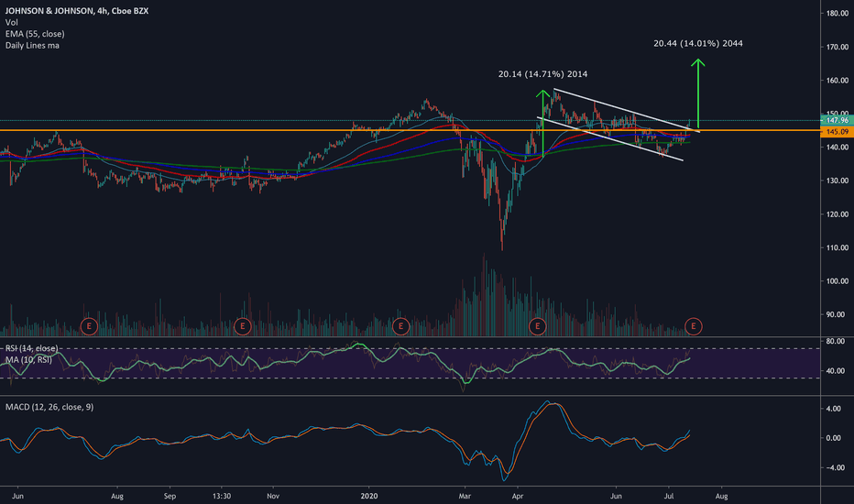Click the 147.96 current price tag
The width and height of the screenshot is (854, 504).
click(x=837, y=120)
